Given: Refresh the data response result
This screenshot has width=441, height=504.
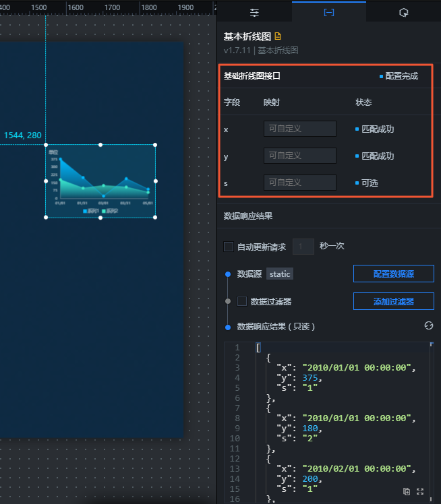Looking at the screenshot, I should point(428,325).
